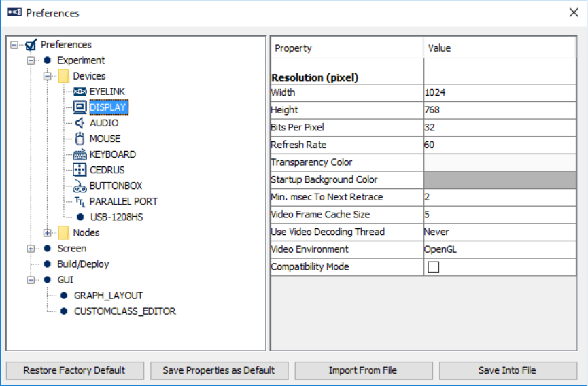Image resolution: width=588 pixels, height=386 pixels.
Task: Edit the Bits Per Pixel value 32
Action: pos(500,127)
